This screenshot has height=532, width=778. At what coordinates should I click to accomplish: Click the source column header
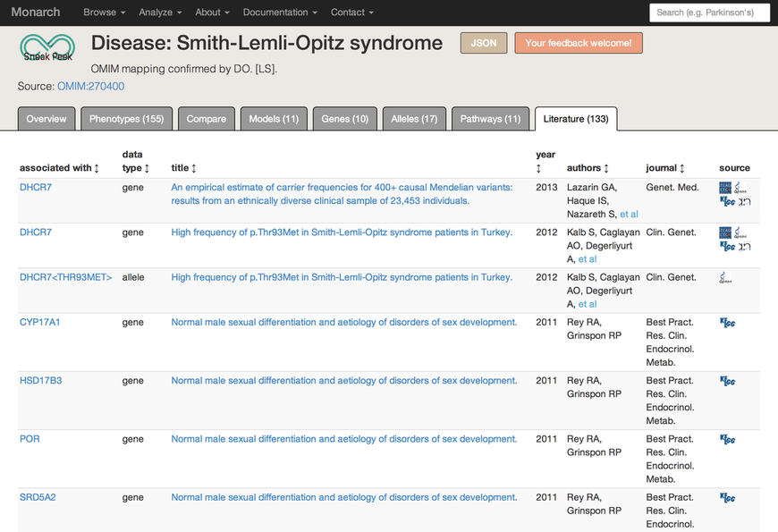pos(734,168)
